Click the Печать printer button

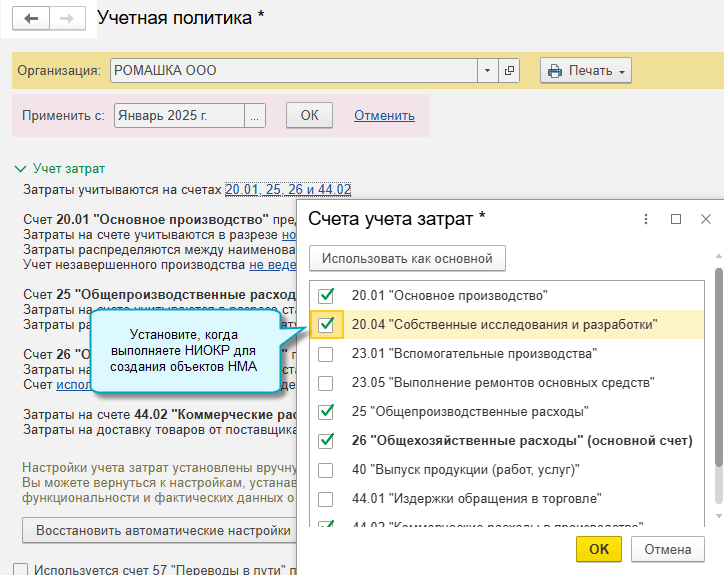click(x=586, y=71)
